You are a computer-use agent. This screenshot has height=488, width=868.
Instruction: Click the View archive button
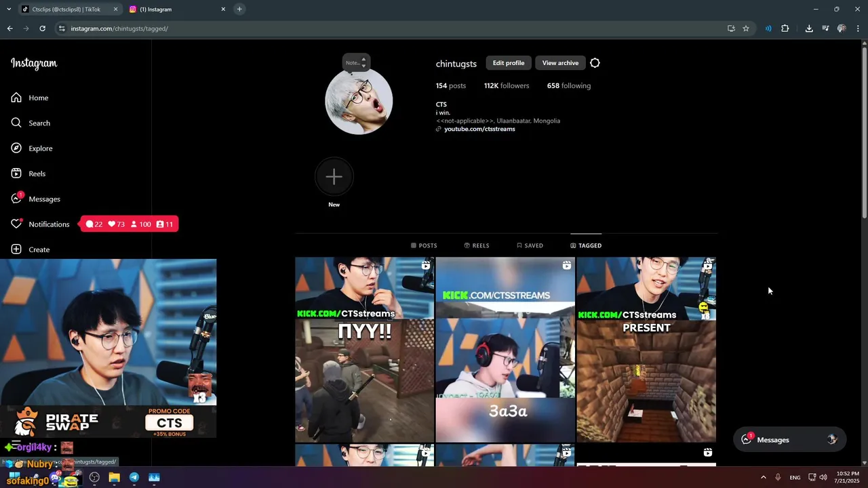coord(560,63)
